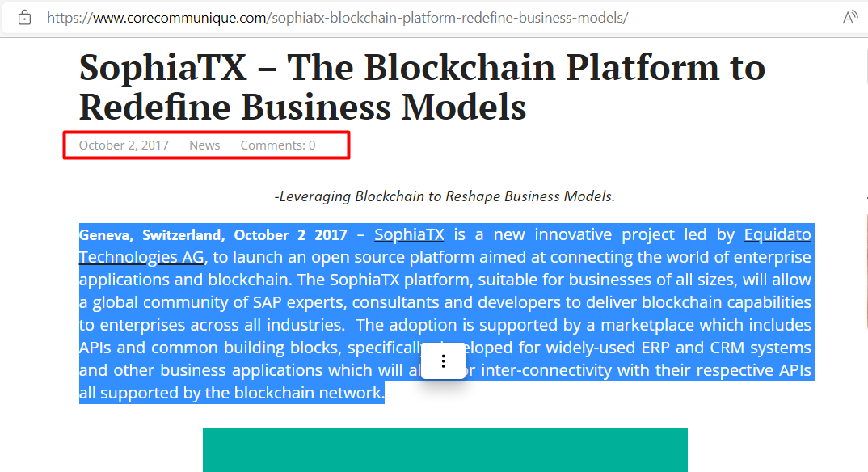Click the phrase blockchain network ending the paragraph
Viewport: 868px width, 472px height.
coord(308,393)
